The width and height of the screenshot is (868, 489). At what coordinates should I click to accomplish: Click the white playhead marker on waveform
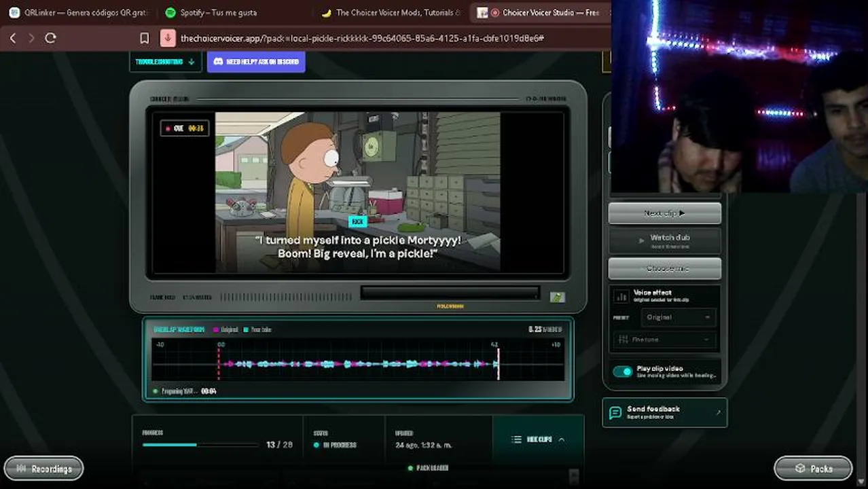coord(499,364)
